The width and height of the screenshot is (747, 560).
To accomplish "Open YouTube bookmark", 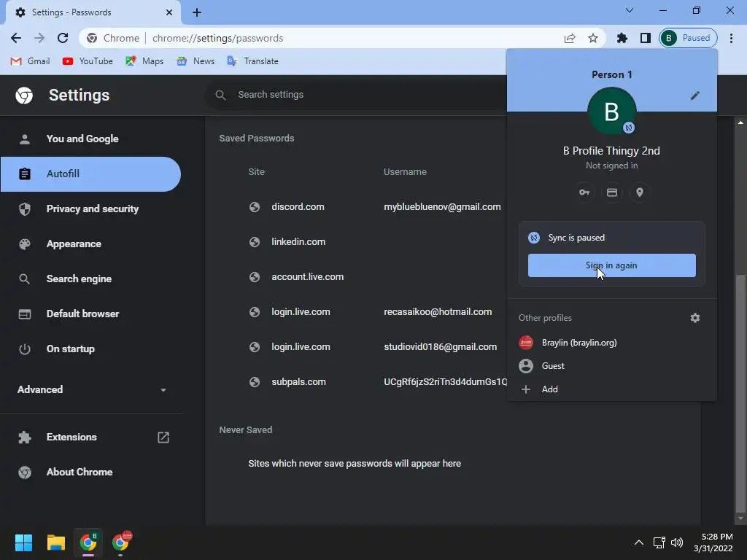I will pos(88,61).
